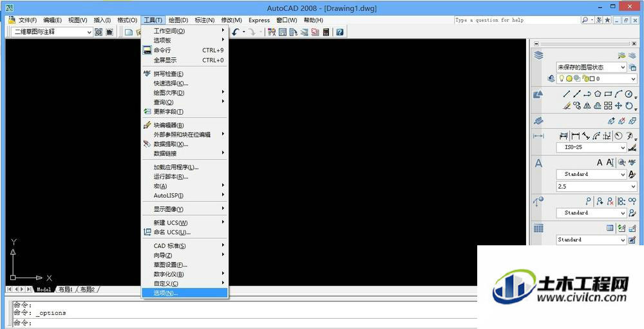
Task: Open the multileader style Standard dropdown
Action: click(591, 212)
